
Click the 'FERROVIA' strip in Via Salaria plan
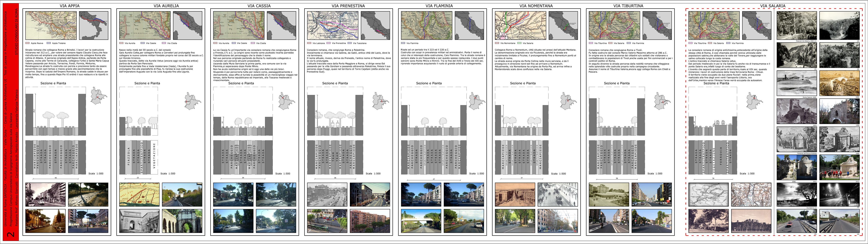tap(721, 157)
